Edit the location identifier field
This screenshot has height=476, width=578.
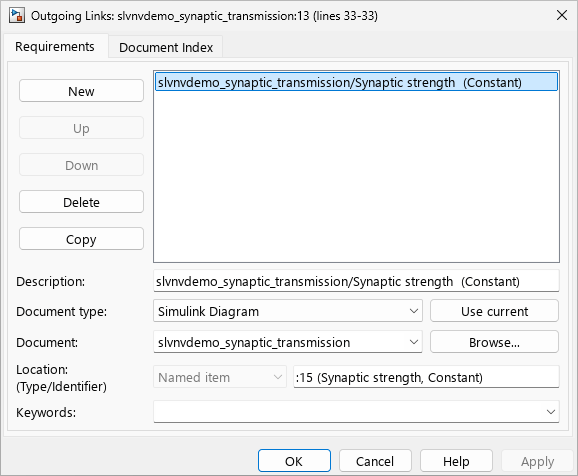click(426, 377)
